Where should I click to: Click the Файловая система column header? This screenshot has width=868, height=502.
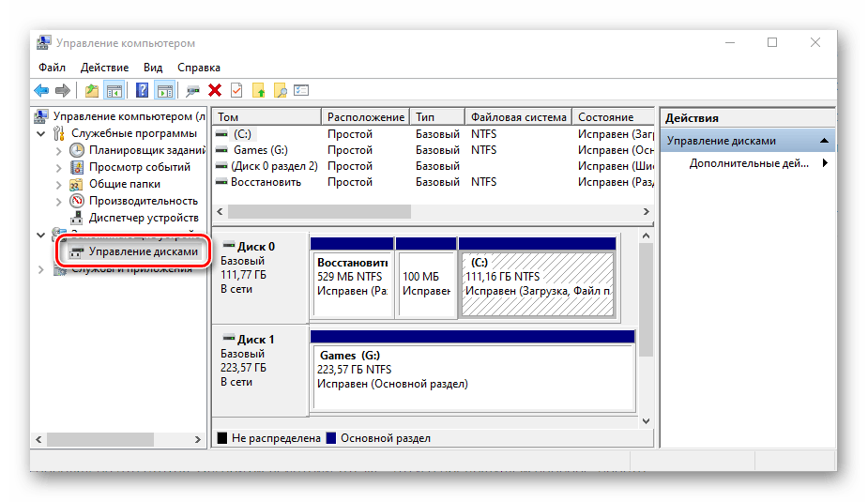pos(518,117)
